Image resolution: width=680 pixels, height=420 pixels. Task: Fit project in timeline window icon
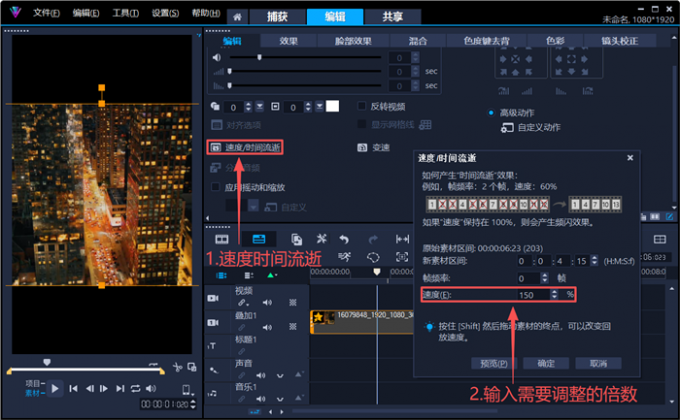402,239
